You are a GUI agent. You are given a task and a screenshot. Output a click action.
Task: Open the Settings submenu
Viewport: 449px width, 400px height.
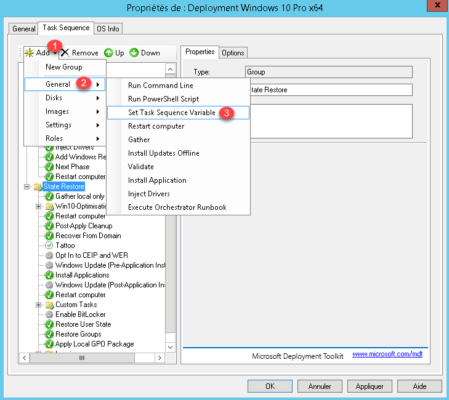65,125
